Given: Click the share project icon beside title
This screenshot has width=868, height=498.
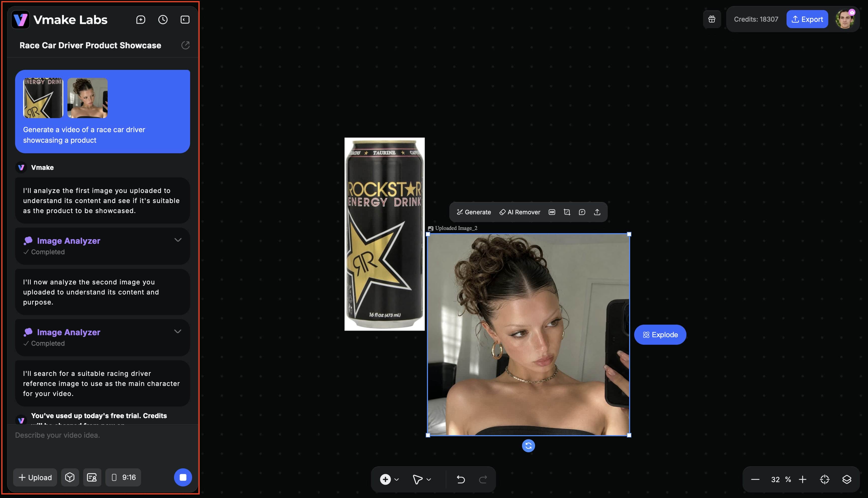Looking at the screenshot, I should (x=185, y=45).
